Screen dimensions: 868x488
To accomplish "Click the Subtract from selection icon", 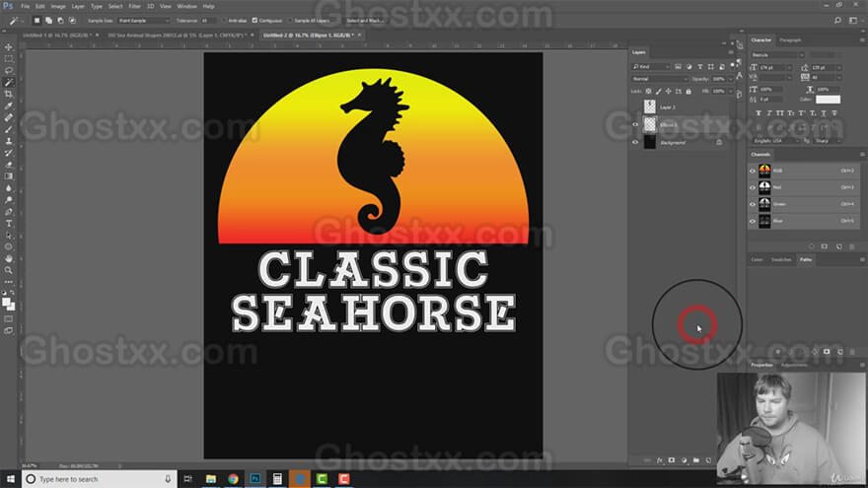I will [x=60, y=21].
